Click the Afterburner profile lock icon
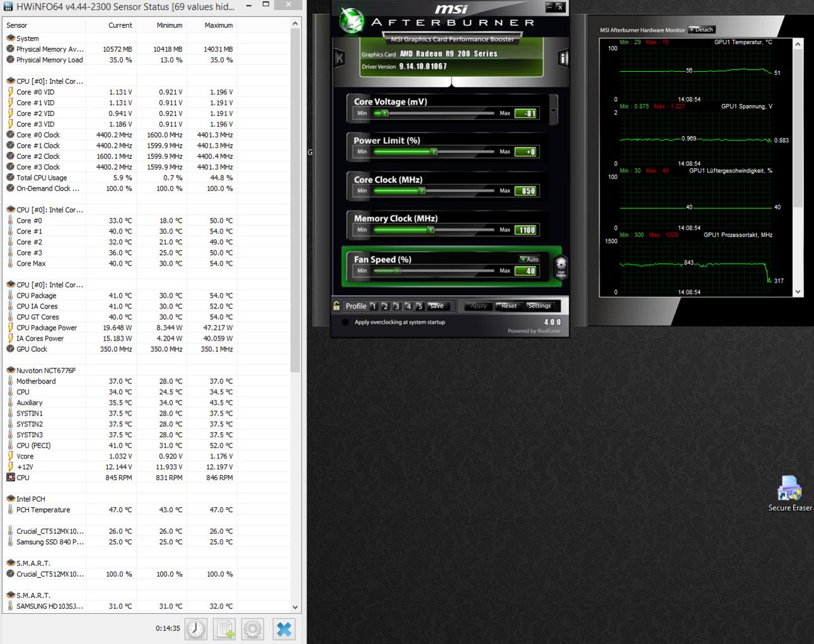This screenshot has height=644, width=814. click(337, 306)
